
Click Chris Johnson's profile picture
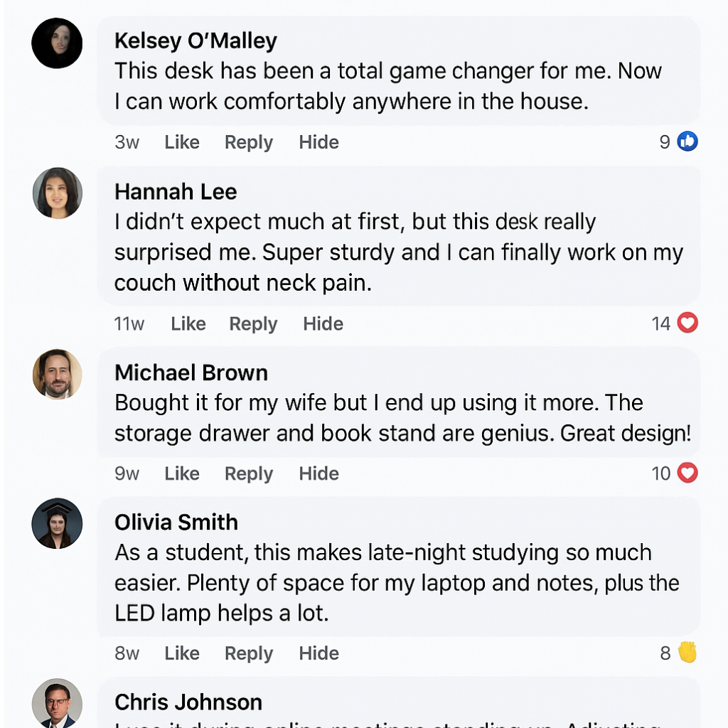57,703
